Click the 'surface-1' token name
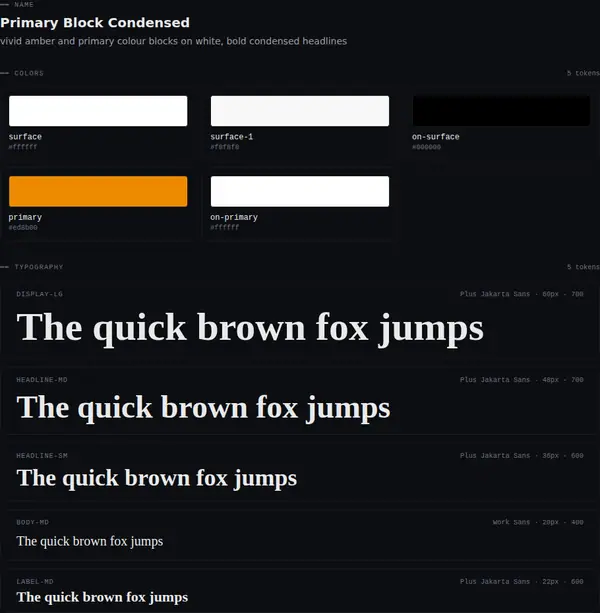 [x=231, y=137]
